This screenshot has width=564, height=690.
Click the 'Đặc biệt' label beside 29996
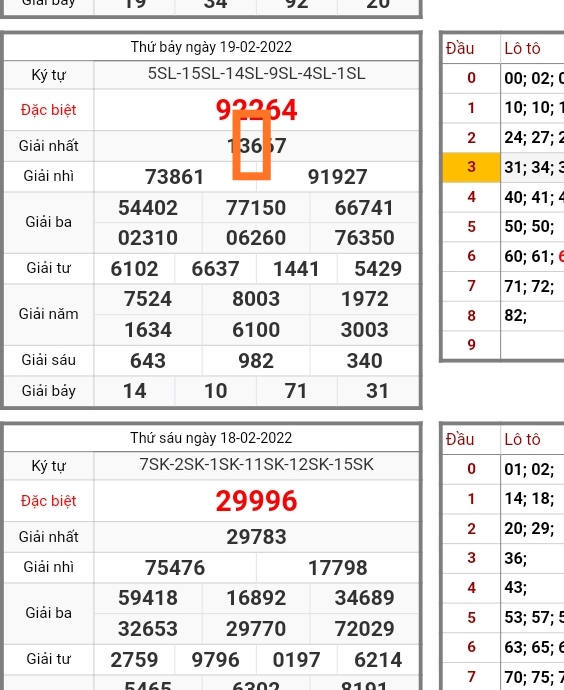(x=48, y=501)
